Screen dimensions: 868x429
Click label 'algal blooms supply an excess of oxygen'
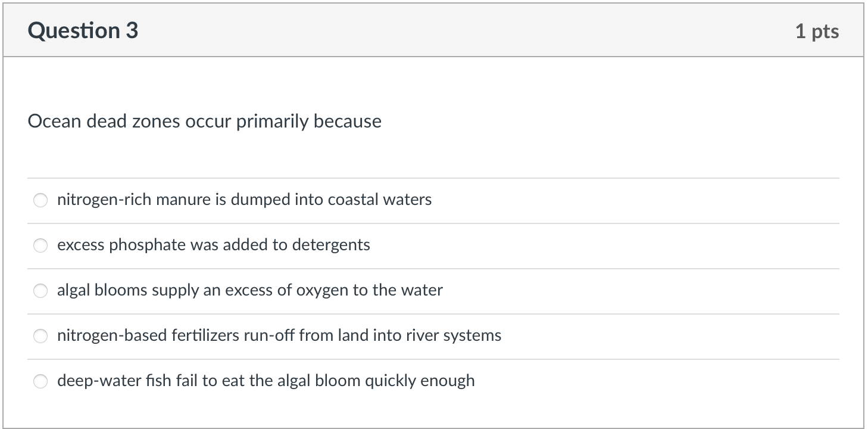coord(249,290)
